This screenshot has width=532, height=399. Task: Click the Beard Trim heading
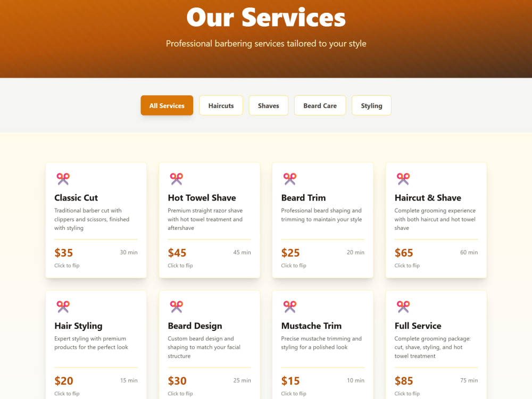303,198
